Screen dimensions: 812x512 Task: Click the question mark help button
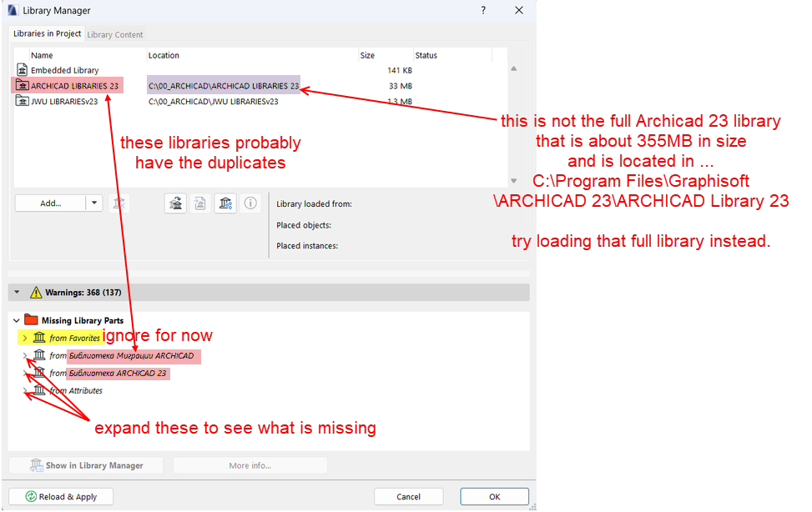pos(483,10)
